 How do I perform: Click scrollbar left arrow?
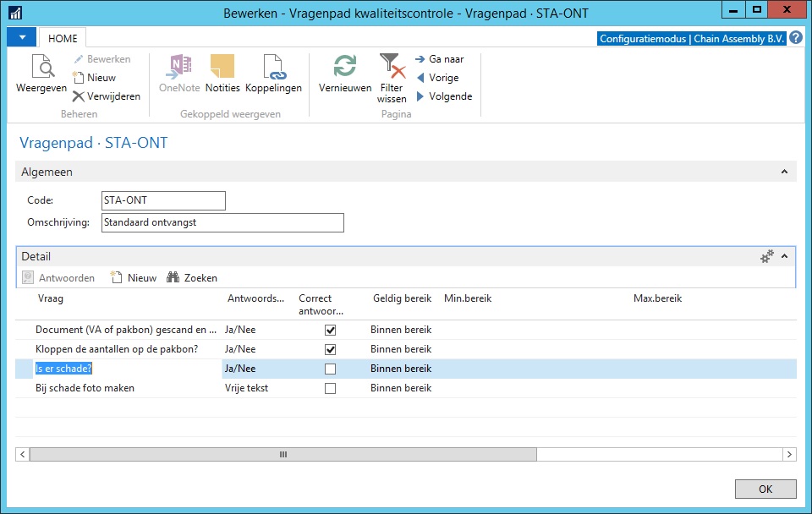click(x=22, y=455)
